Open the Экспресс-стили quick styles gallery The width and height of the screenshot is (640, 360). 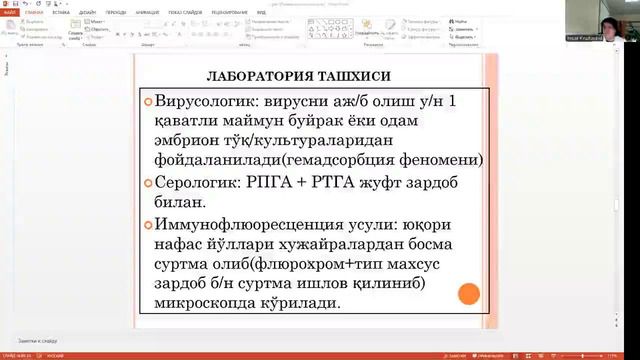coord(390,29)
